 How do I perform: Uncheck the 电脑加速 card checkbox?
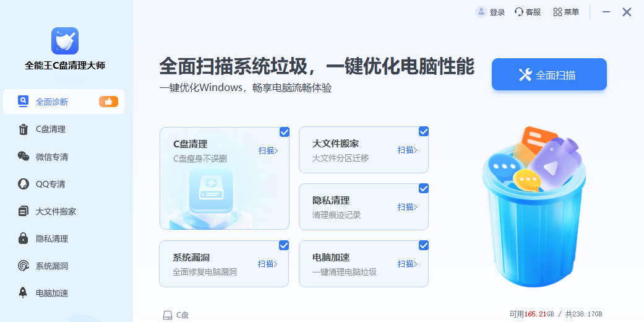(424, 245)
